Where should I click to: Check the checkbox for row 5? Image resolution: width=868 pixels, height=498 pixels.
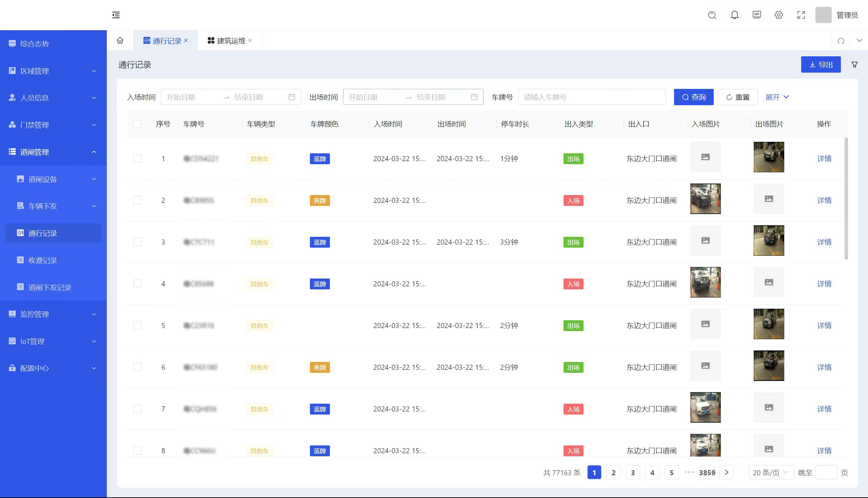(137, 325)
